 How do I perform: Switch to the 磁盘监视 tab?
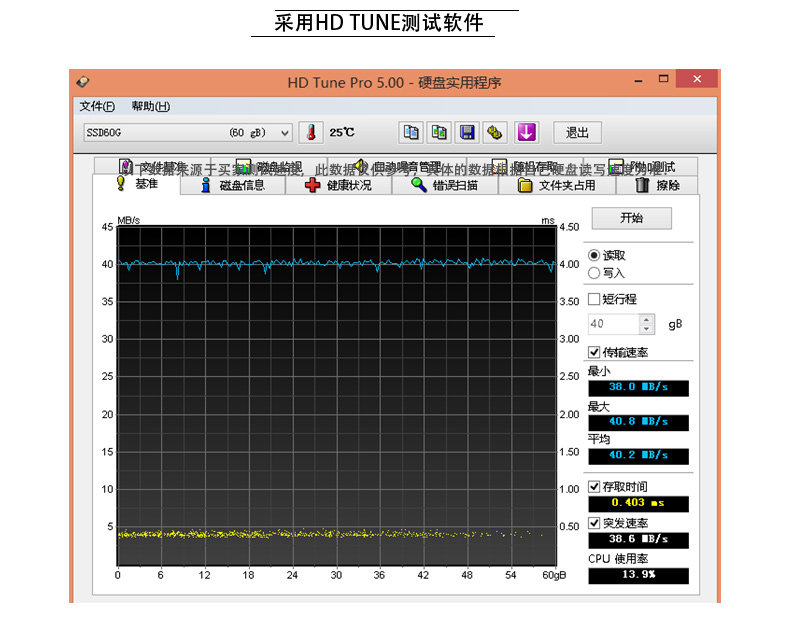[269, 167]
